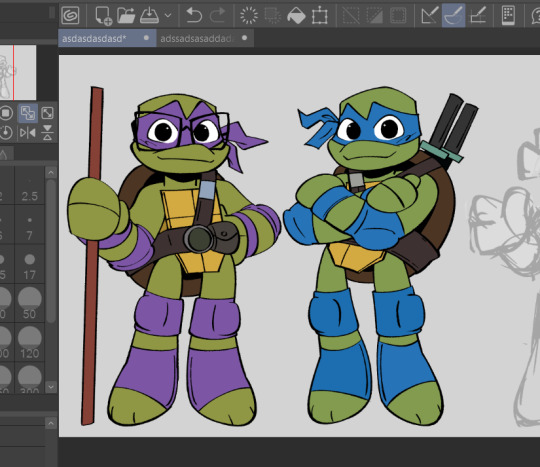Click brush size panel scroll-down arrow
540x467 pixels.
[51, 387]
